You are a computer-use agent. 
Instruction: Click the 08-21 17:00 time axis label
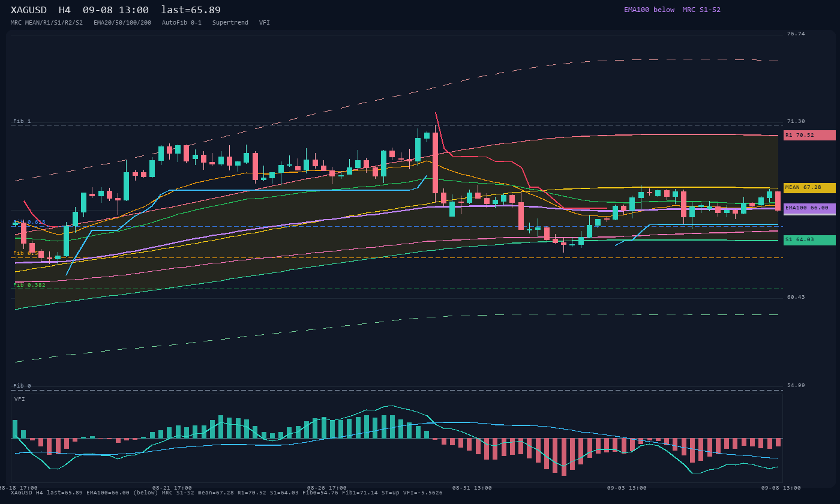[x=172, y=488]
